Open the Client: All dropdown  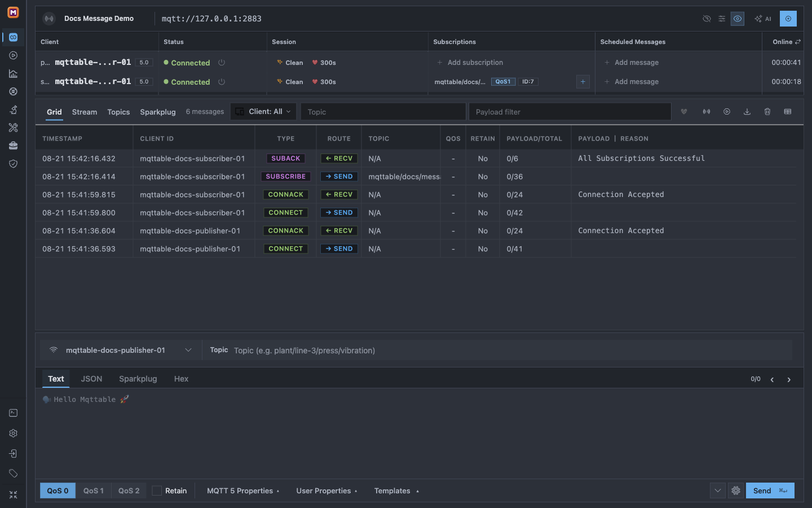263,112
